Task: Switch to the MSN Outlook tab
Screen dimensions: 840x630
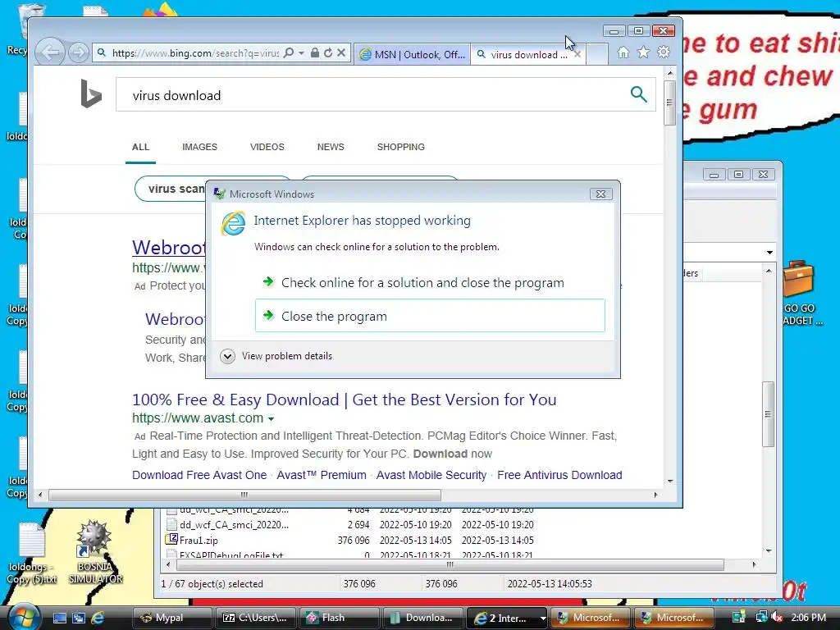Action: coord(412,54)
